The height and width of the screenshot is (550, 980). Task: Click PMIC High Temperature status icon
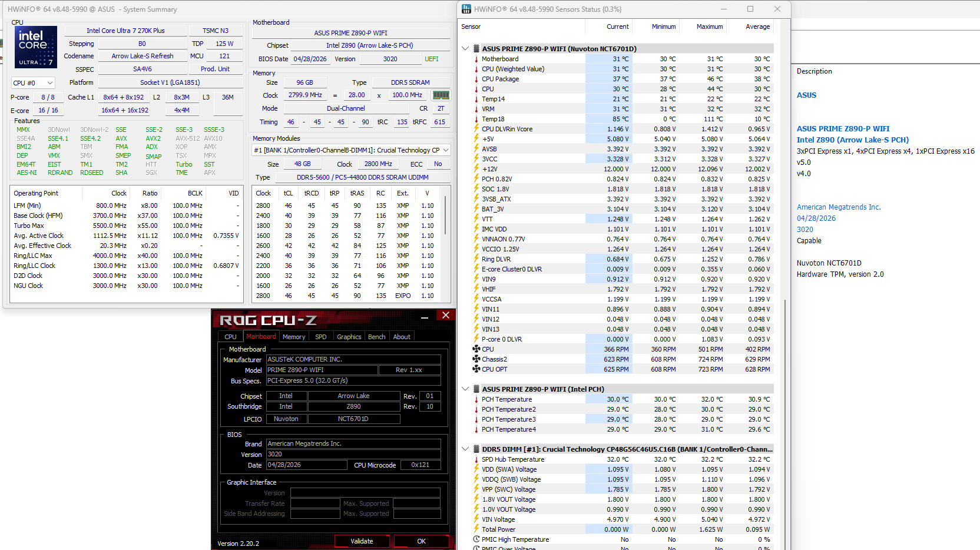(476, 539)
